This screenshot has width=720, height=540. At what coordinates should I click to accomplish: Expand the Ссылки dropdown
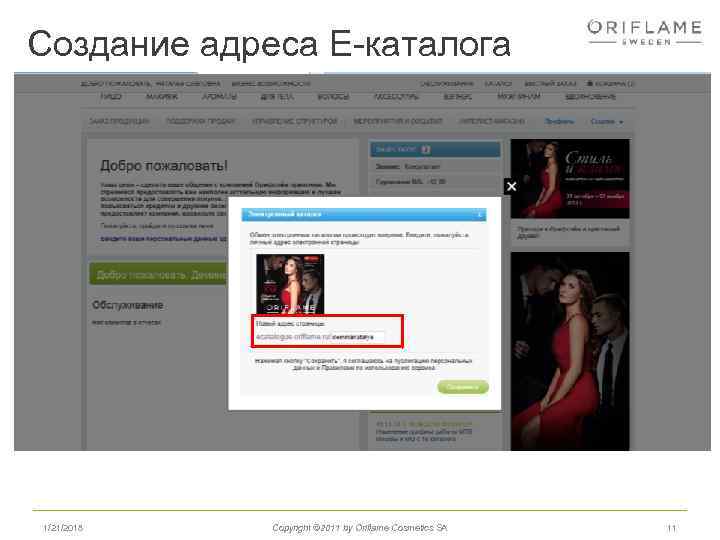click(607, 122)
